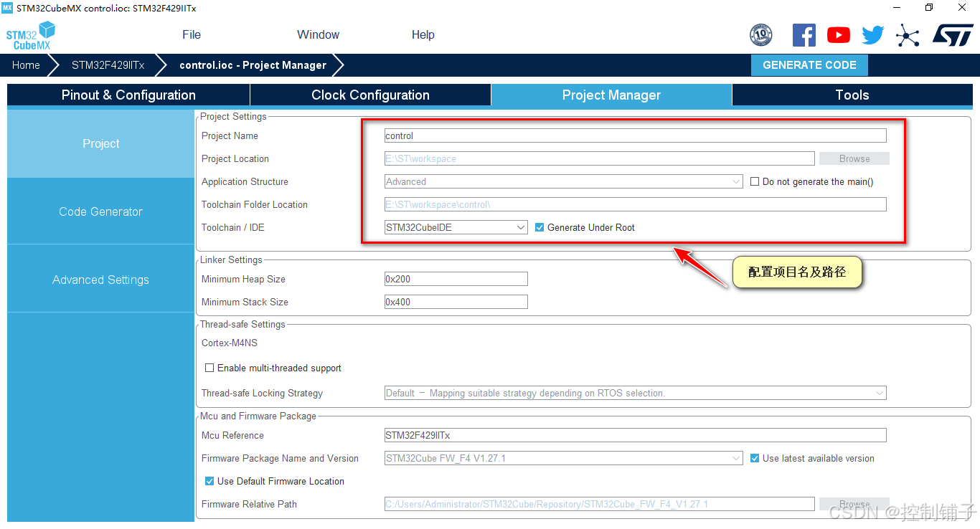Viewport: 980px width, 529px height.
Task: Click the GENERATE CODE button
Action: [809, 65]
